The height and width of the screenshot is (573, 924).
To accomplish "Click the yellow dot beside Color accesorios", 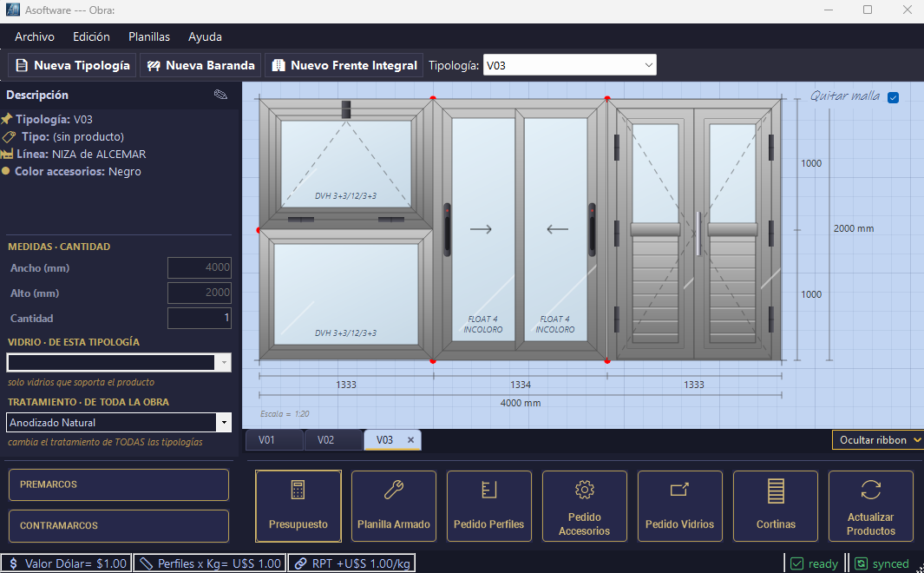I will click(x=6, y=172).
